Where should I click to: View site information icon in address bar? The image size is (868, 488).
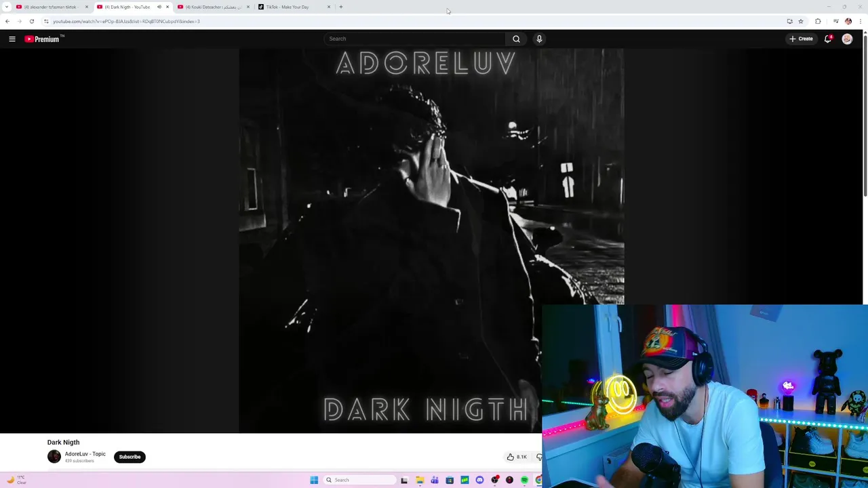46,21
